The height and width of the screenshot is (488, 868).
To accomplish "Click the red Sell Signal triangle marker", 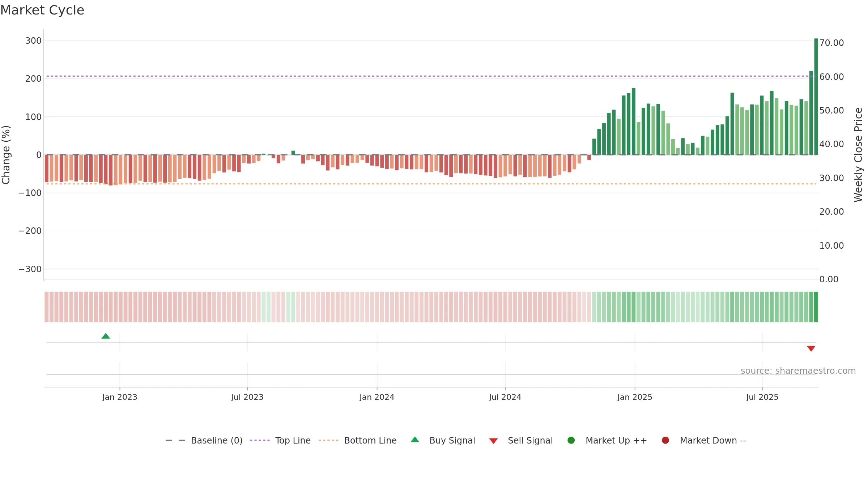I will coord(811,348).
